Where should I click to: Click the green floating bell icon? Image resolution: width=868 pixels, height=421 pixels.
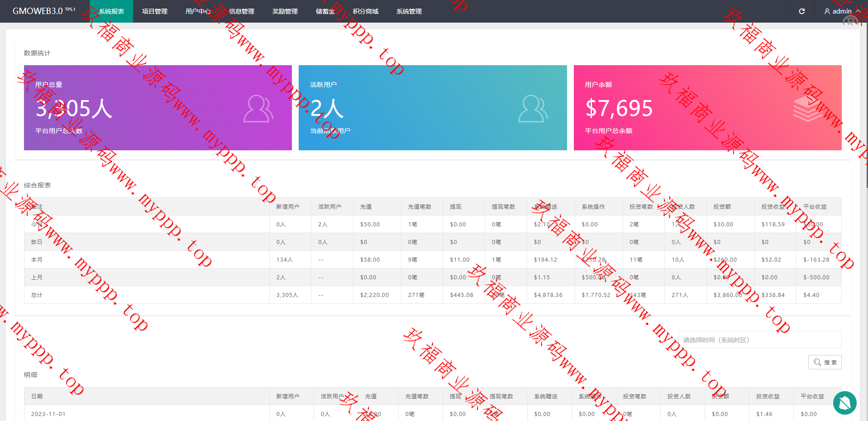tap(844, 402)
